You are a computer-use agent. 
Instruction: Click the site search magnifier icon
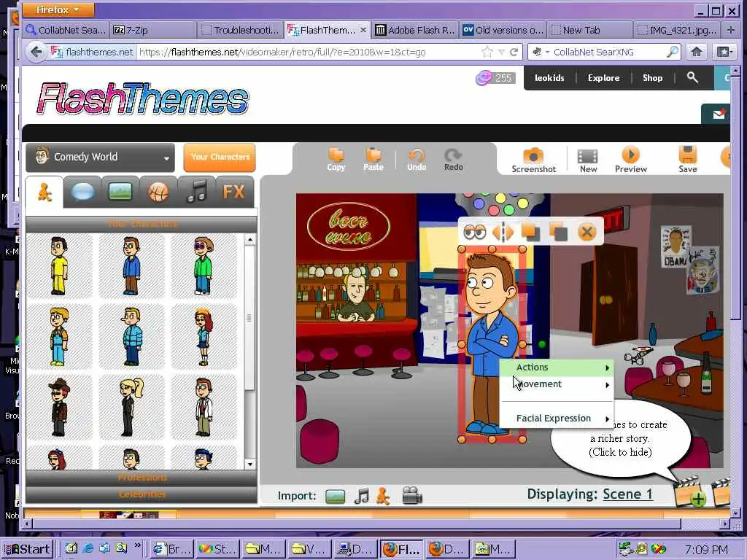coord(692,77)
